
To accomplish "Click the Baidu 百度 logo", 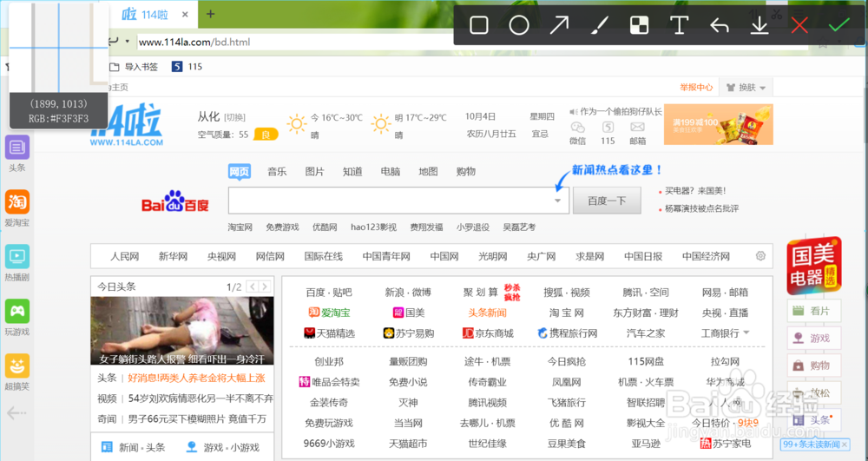I will coord(175,201).
